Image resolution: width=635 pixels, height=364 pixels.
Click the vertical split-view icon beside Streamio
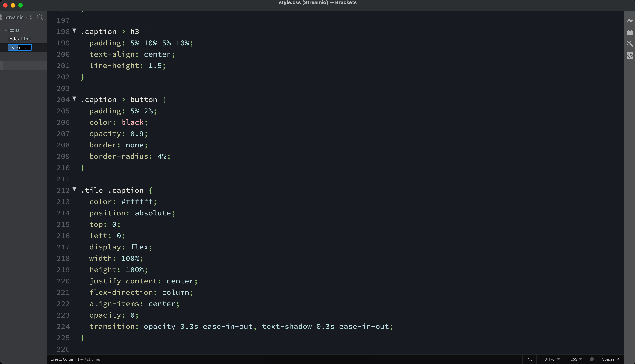coord(31,17)
